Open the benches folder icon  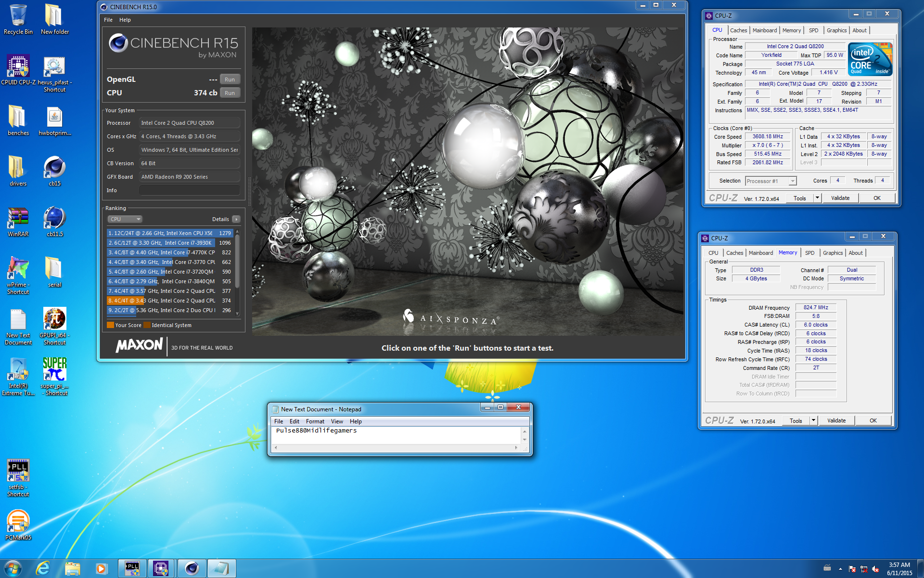tap(18, 120)
